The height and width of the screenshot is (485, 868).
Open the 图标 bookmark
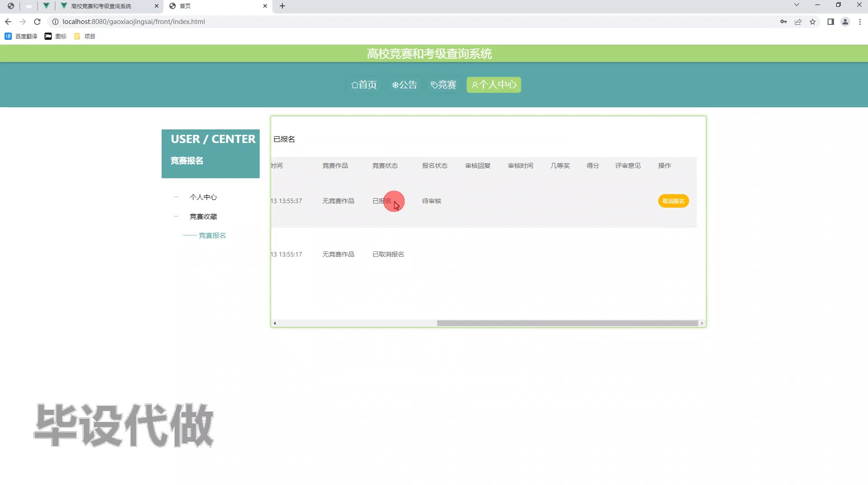click(x=55, y=36)
